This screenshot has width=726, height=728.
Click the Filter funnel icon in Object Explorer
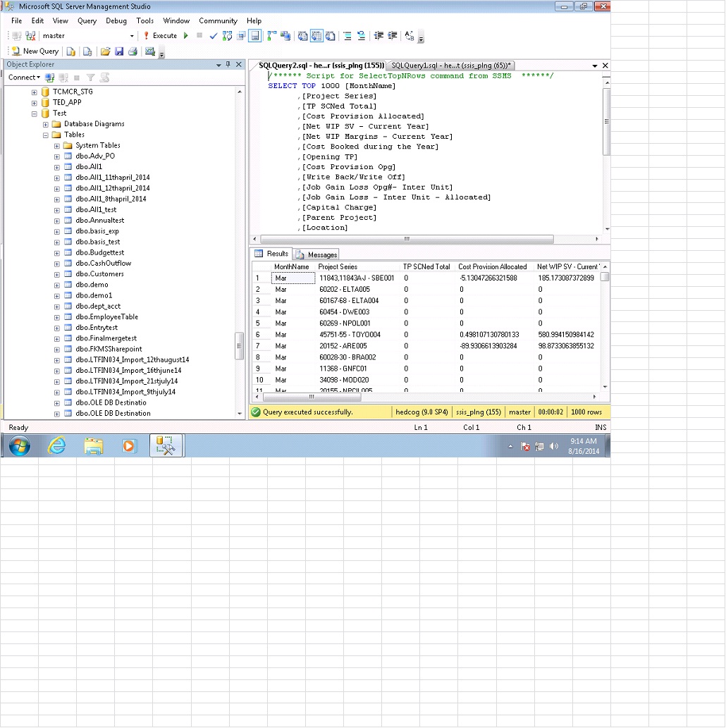click(x=91, y=78)
